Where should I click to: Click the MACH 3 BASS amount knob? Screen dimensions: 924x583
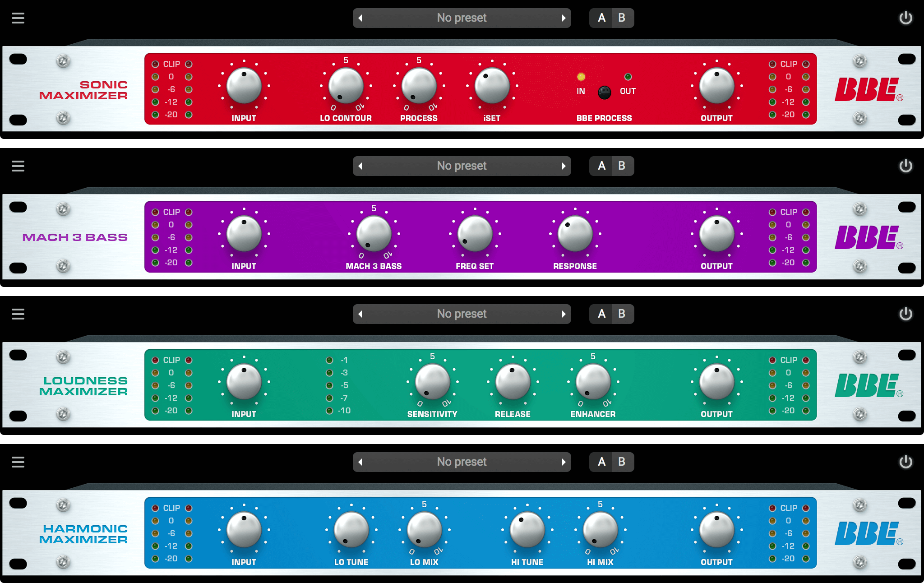click(x=374, y=234)
